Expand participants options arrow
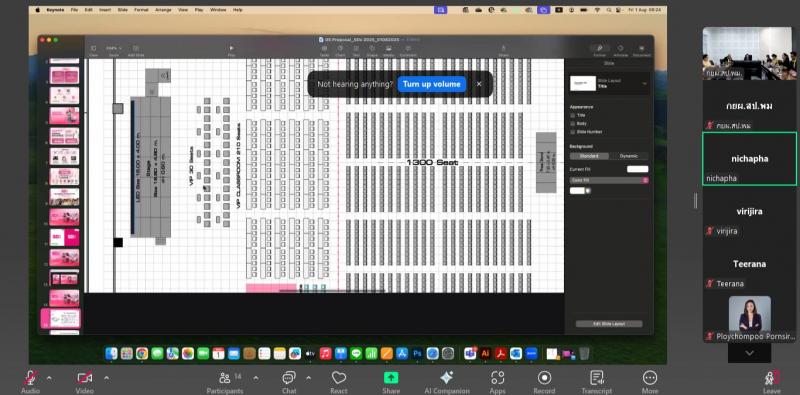The width and height of the screenshot is (800, 395). point(256,378)
